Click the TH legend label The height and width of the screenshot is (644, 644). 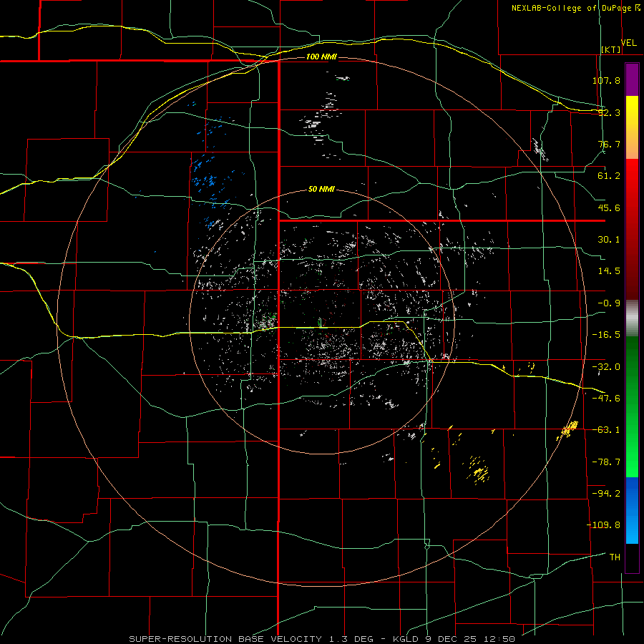615,557
